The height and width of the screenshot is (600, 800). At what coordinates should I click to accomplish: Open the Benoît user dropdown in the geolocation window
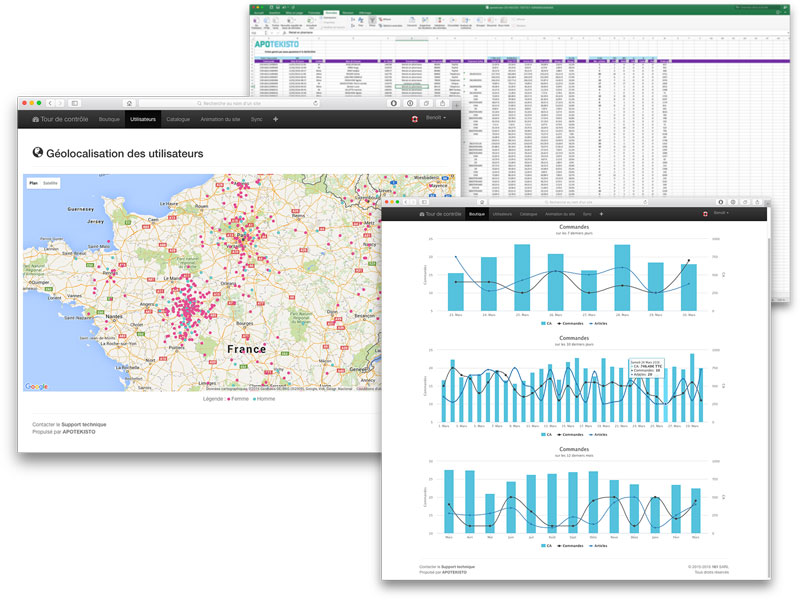[436, 118]
